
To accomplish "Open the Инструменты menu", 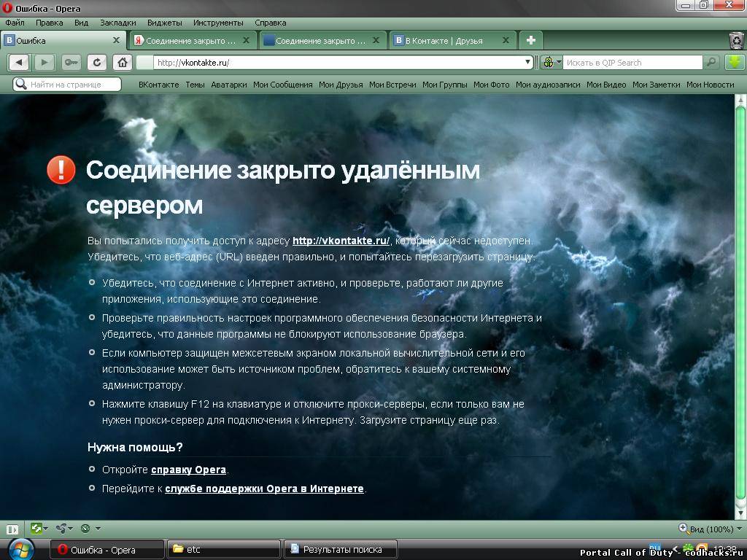I will [x=218, y=23].
